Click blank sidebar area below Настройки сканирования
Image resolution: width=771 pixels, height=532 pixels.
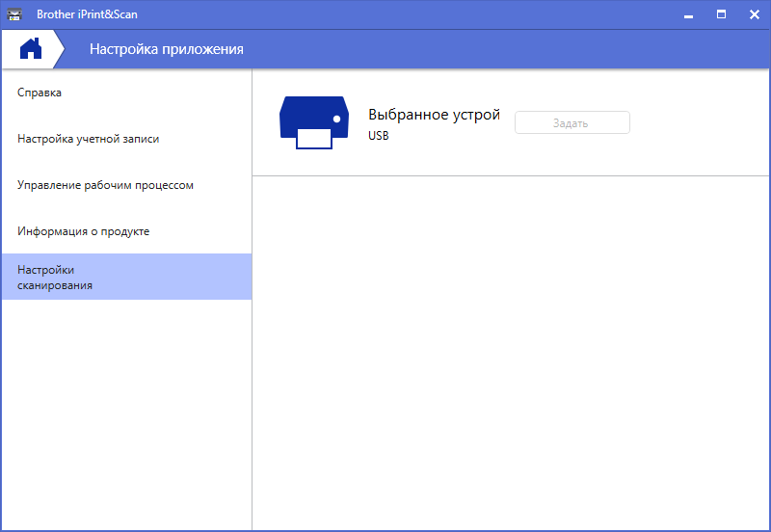[x=125, y=414]
